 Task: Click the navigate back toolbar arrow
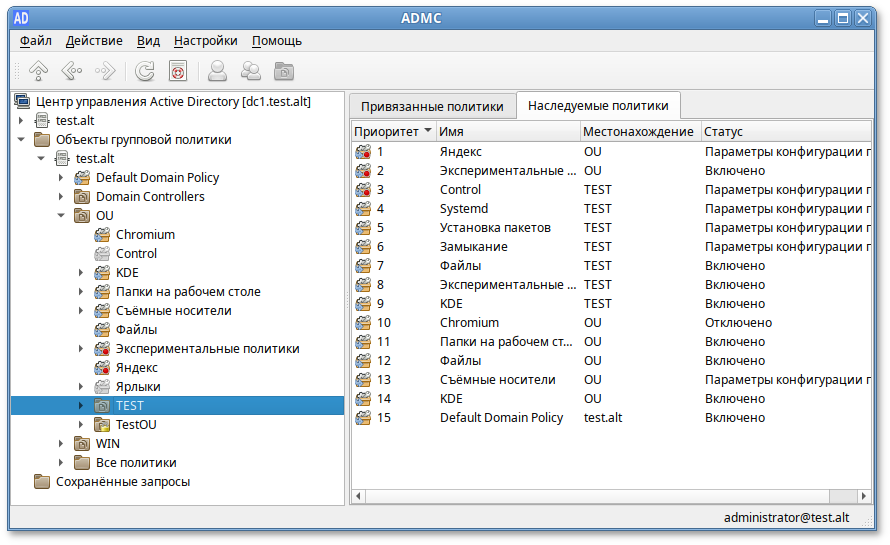pyautogui.click(x=71, y=71)
